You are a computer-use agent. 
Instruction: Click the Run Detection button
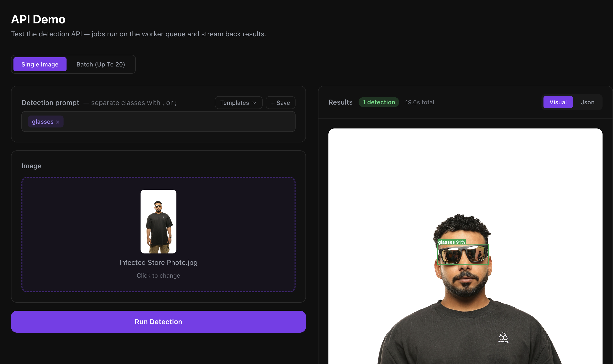(x=158, y=322)
